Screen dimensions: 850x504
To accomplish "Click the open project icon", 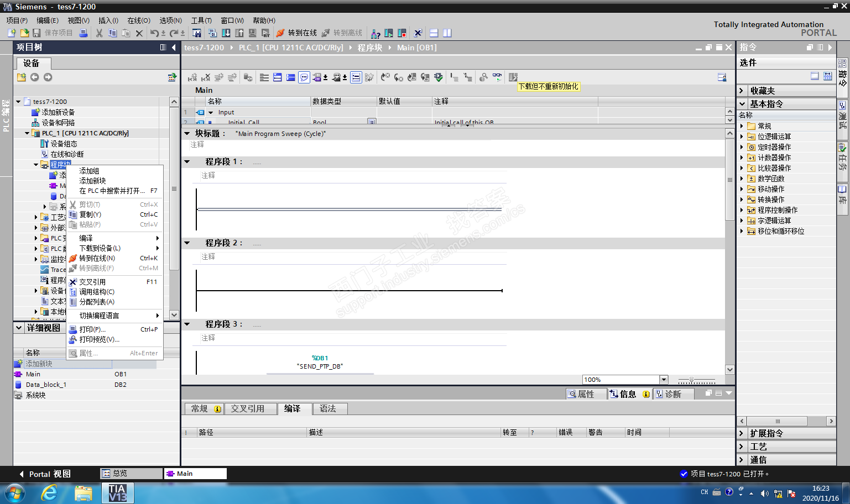I will pyautogui.click(x=24, y=33).
